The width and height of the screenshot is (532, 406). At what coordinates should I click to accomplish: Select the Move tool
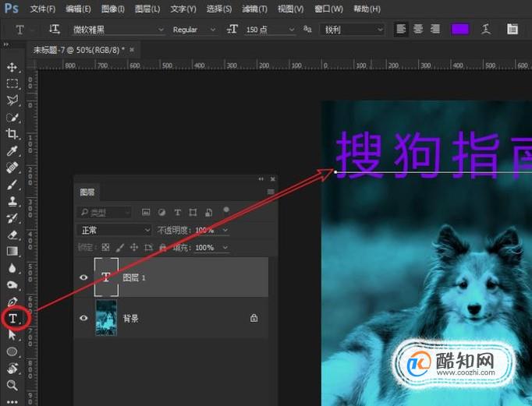12,67
